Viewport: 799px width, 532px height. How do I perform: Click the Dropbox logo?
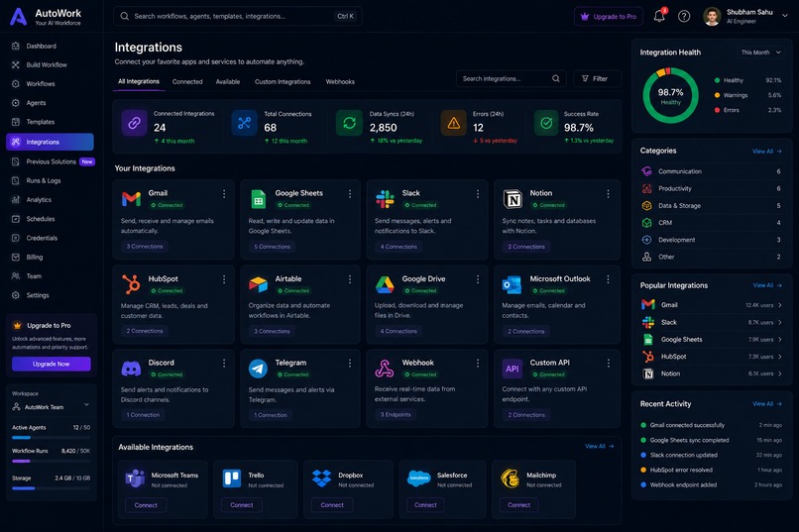(321, 479)
